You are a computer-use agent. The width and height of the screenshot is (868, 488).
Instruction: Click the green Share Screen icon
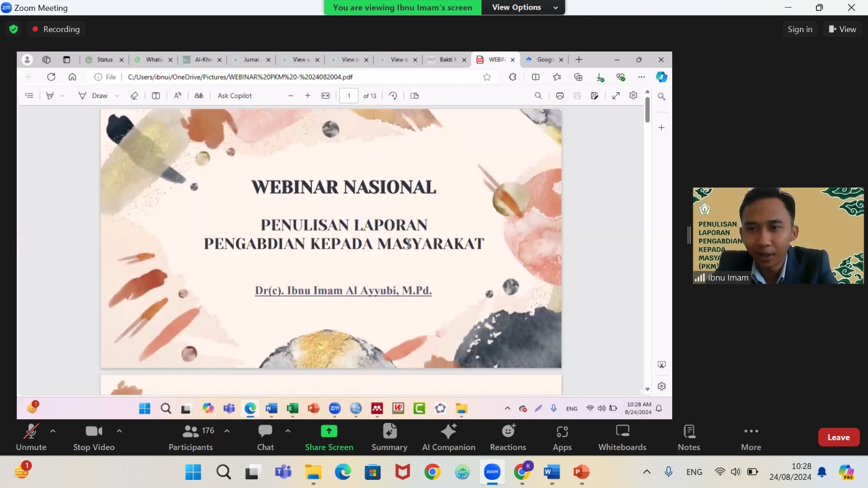click(x=329, y=431)
